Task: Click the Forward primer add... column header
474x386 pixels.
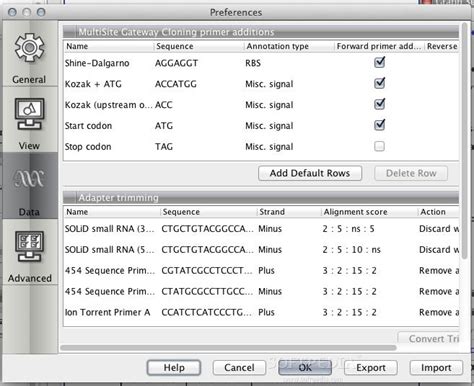Action: click(x=379, y=46)
